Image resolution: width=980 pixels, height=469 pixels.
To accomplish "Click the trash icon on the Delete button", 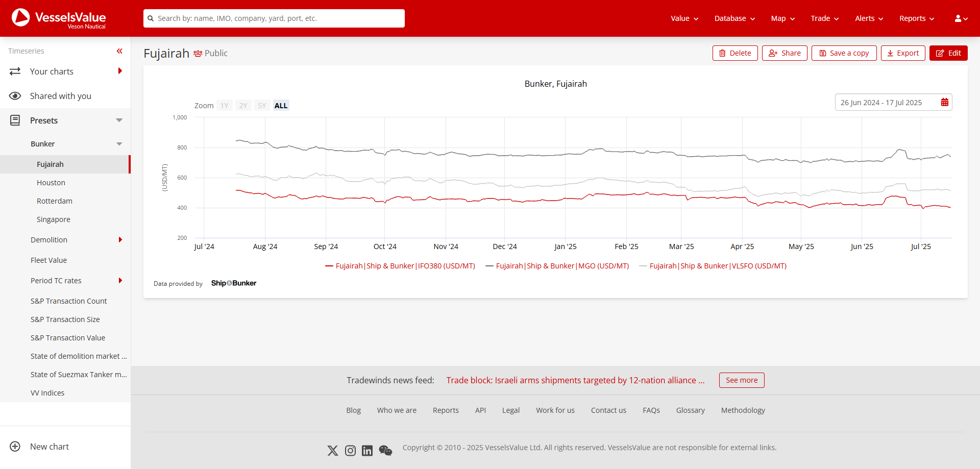I will tap(722, 53).
